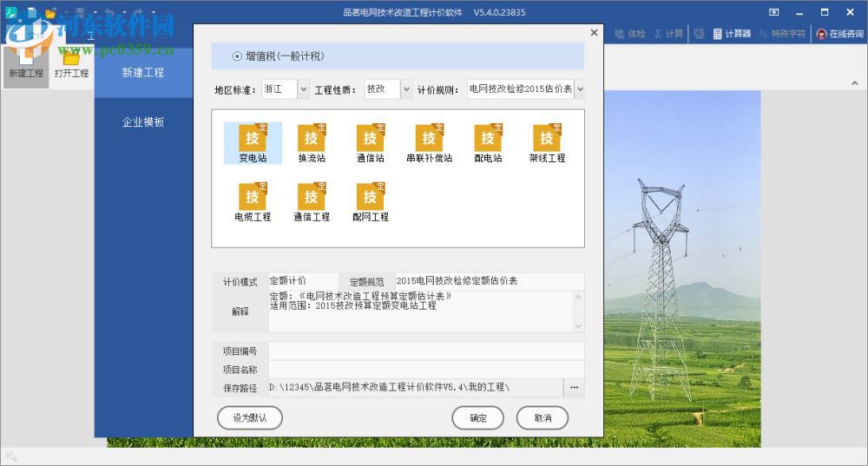
Task: Click the open folder quick-access icon
Action: (x=51, y=11)
